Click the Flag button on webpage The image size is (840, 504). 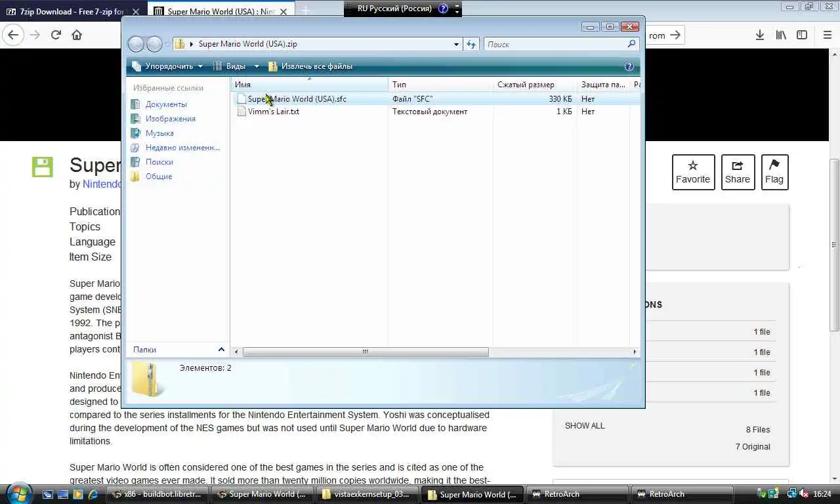tap(774, 172)
